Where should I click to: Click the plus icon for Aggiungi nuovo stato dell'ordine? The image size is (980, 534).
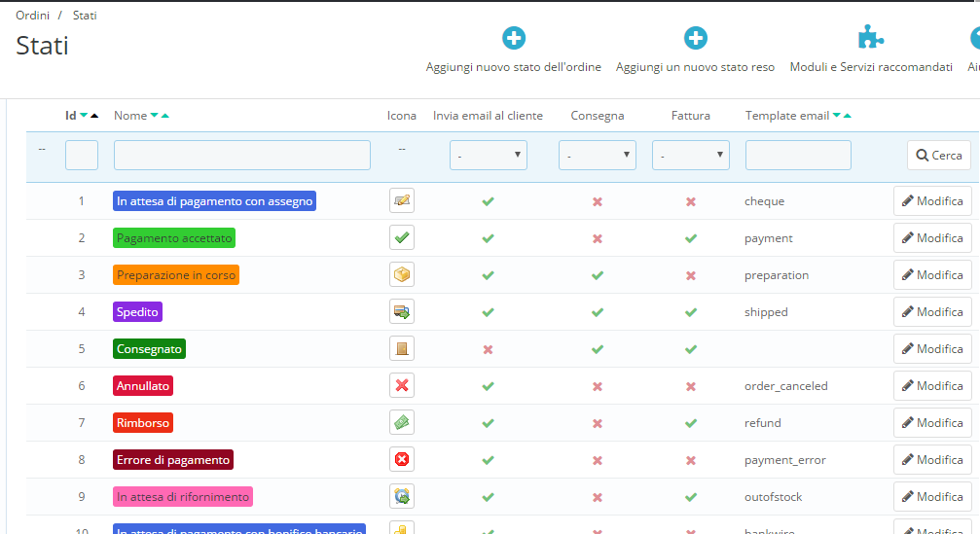point(514,38)
